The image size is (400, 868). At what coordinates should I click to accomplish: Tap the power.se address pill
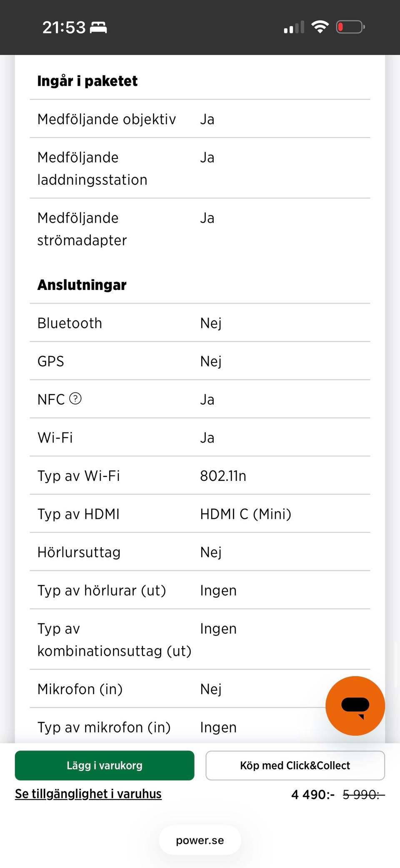[x=200, y=840]
